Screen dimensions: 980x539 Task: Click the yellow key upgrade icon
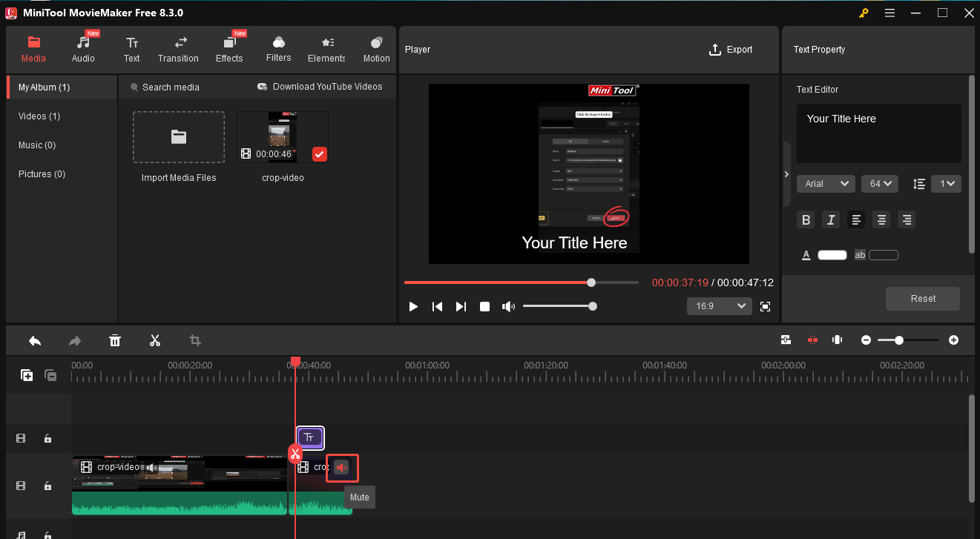tap(864, 13)
